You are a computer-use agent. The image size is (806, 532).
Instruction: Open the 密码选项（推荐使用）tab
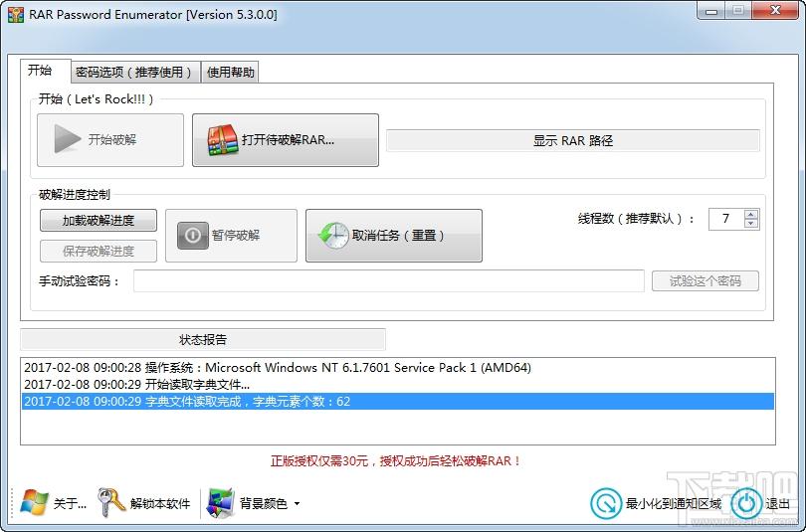tap(135, 72)
